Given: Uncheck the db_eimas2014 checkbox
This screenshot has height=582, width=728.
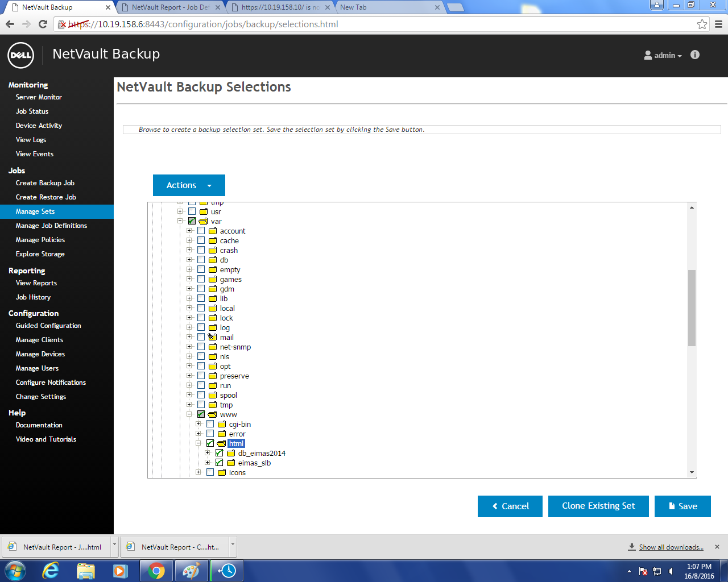Looking at the screenshot, I should (219, 453).
